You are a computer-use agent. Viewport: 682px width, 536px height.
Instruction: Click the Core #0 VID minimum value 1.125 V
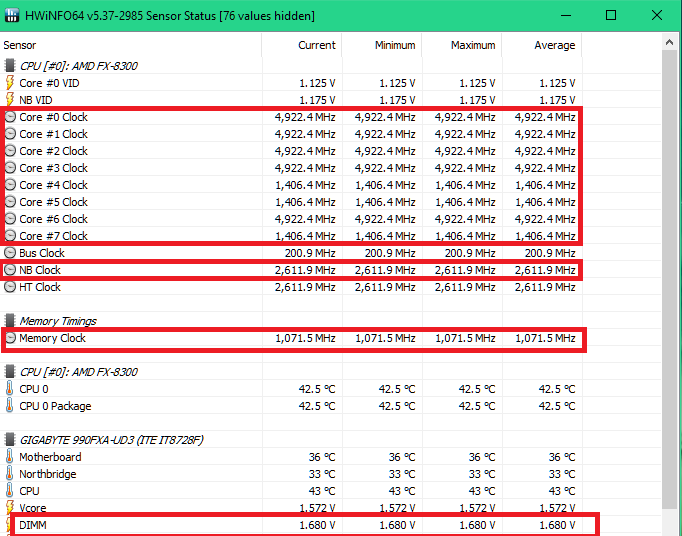coord(397,83)
